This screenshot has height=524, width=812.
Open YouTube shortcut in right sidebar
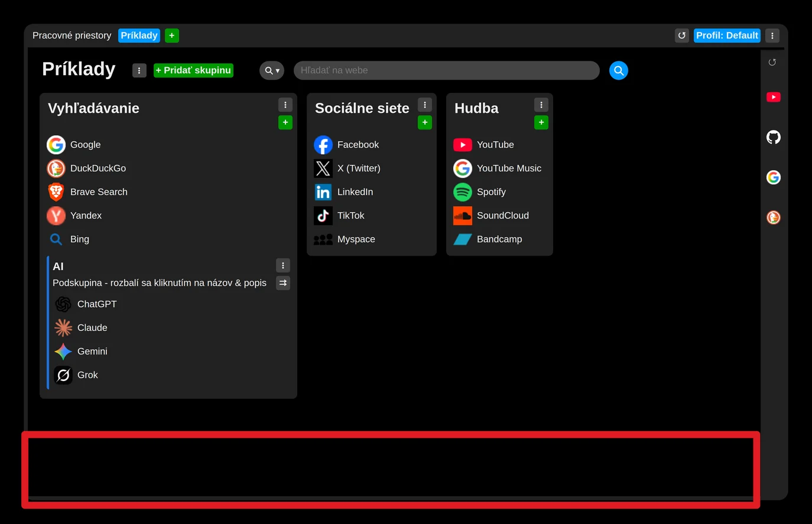(x=774, y=97)
